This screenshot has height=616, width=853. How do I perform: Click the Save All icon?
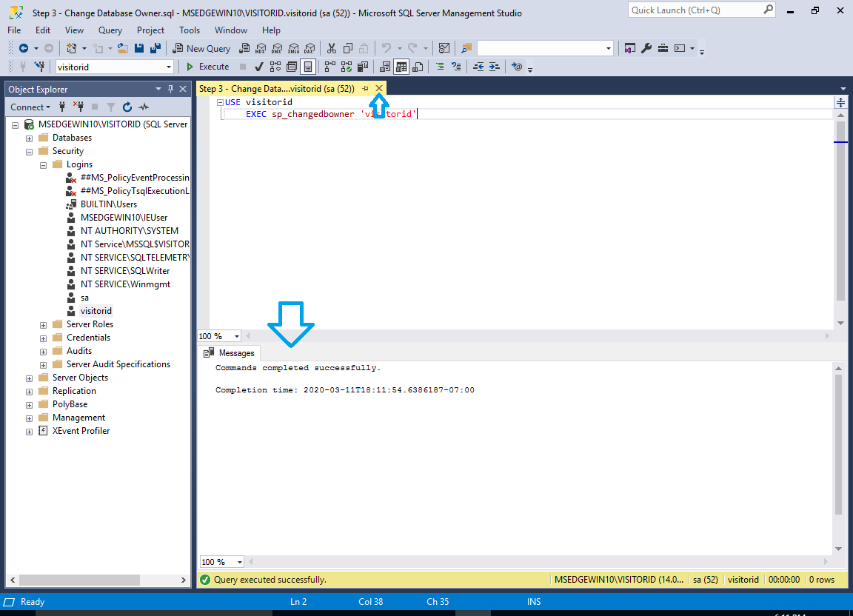click(156, 48)
